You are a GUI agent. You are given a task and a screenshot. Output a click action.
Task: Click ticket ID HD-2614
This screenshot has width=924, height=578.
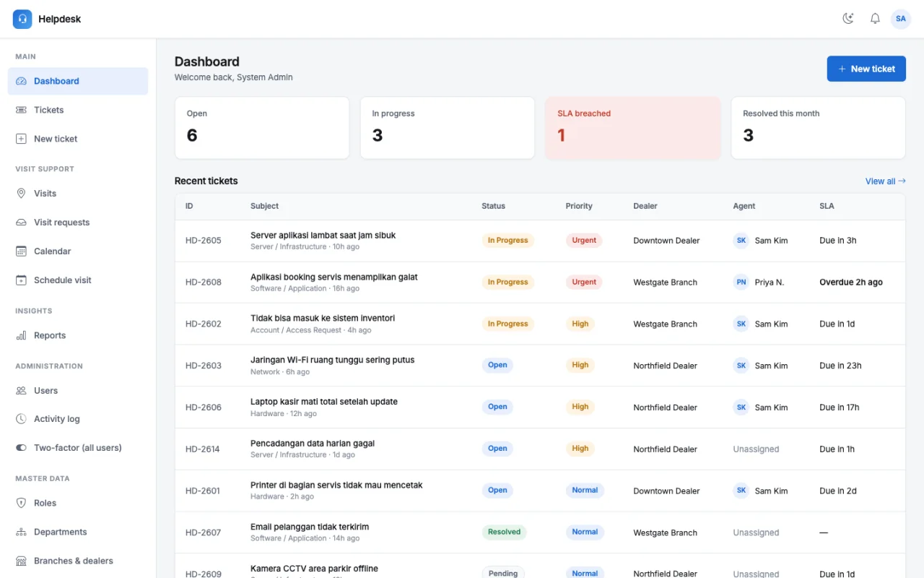[x=204, y=449]
